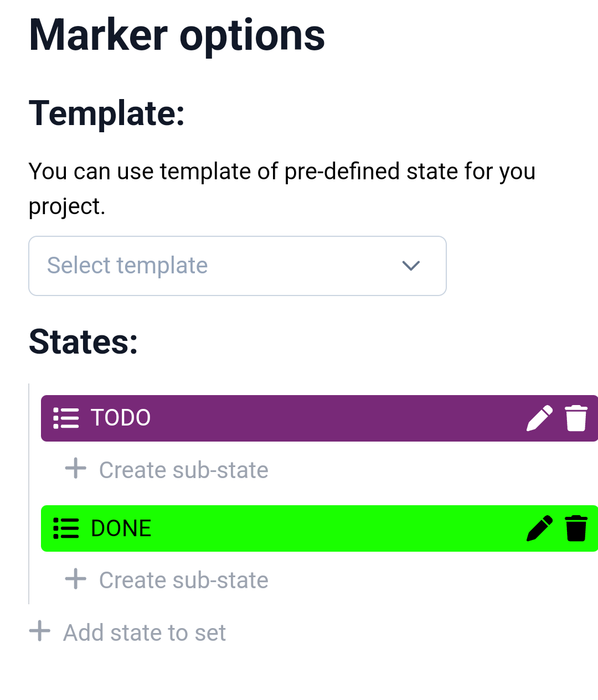Delete the TODO state via trash icon
The height and width of the screenshot is (700, 598).
click(x=576, y=418)
